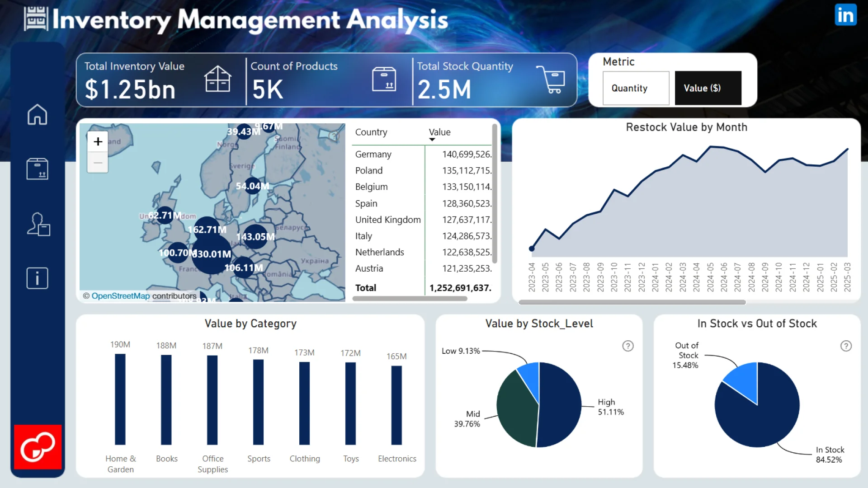Screen dimensions: 868x488
Task: Sort table by Value column arrow
Action: 432,140
